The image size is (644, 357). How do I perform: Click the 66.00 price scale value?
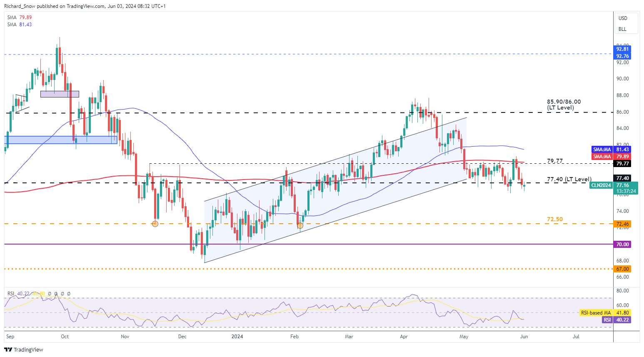coord(622,277)
